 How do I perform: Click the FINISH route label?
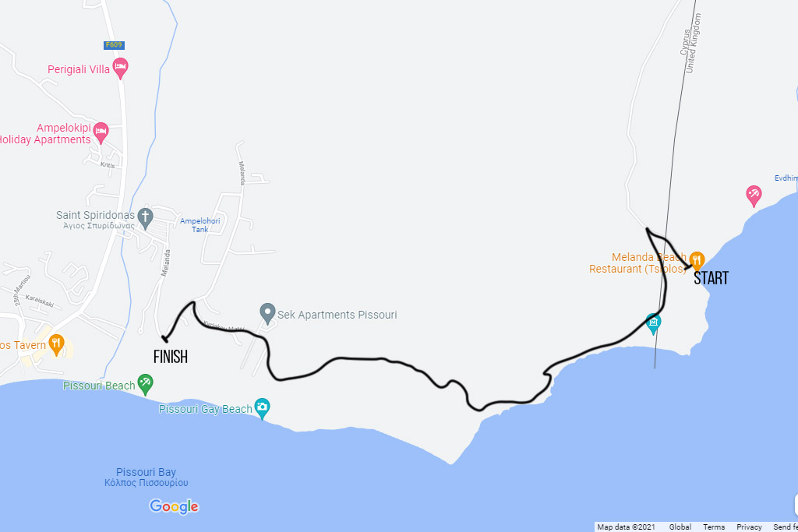point(171,357)
